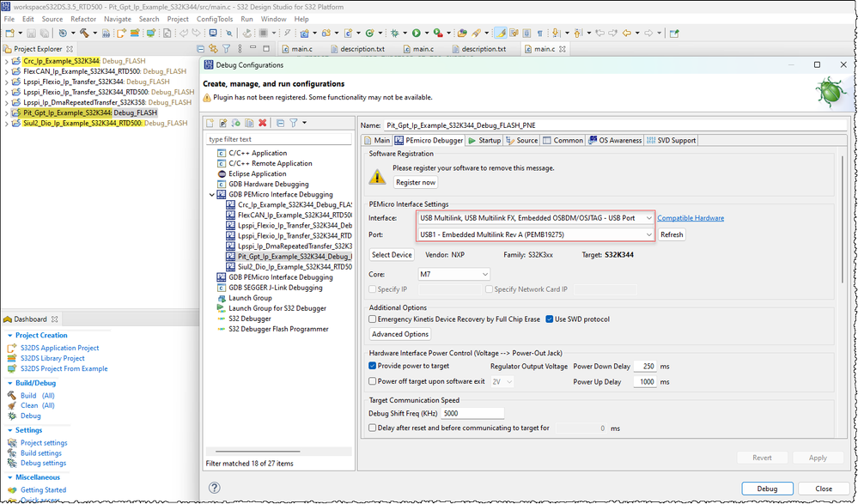This screenshot has width=858, height=504.
Task: Click the Register now button
Action: click(415, 182)
